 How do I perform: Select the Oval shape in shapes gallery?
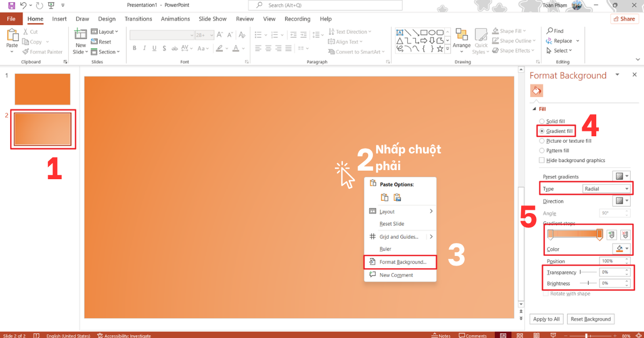click(x=431, y=32)
